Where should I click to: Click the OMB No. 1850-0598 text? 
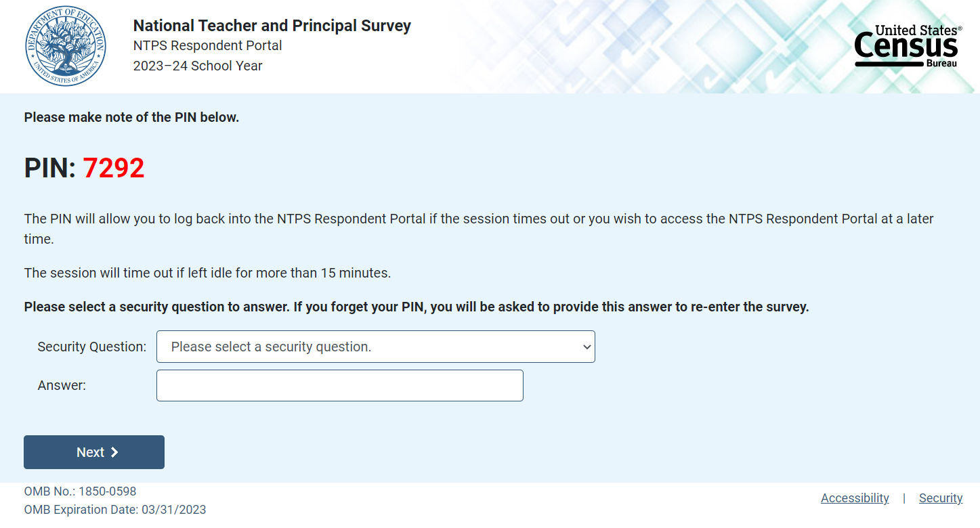point(80,491)
